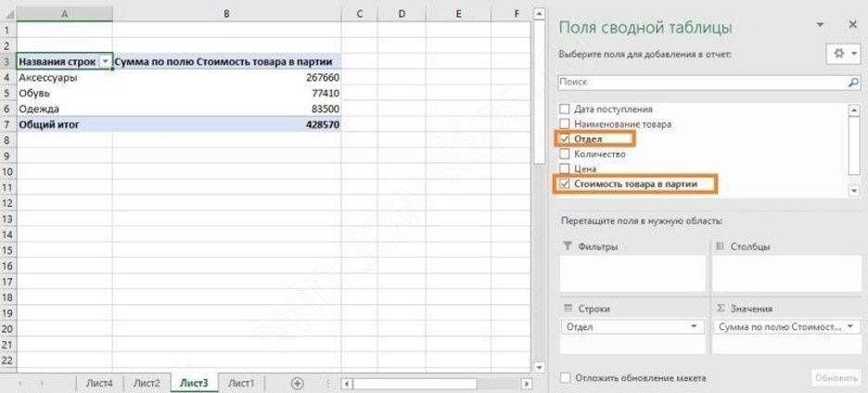Switch to the Лист1 sheet tab

241,383
